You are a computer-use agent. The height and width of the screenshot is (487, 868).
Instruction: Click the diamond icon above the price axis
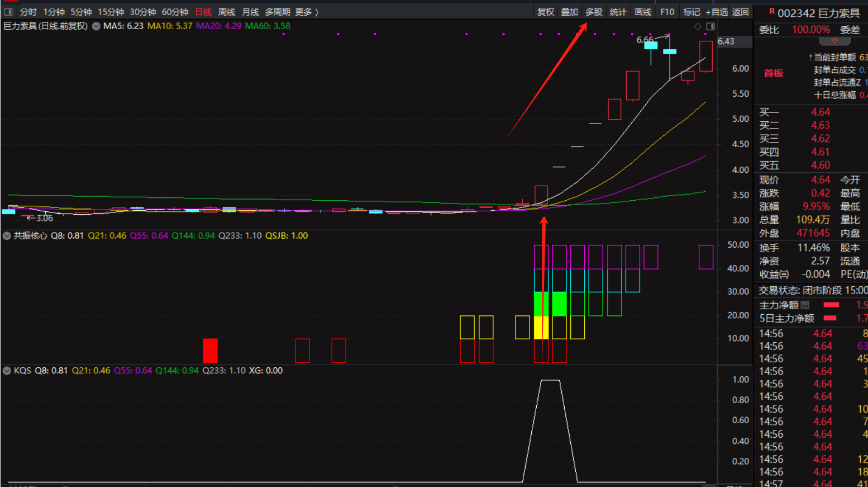point(698,26)
